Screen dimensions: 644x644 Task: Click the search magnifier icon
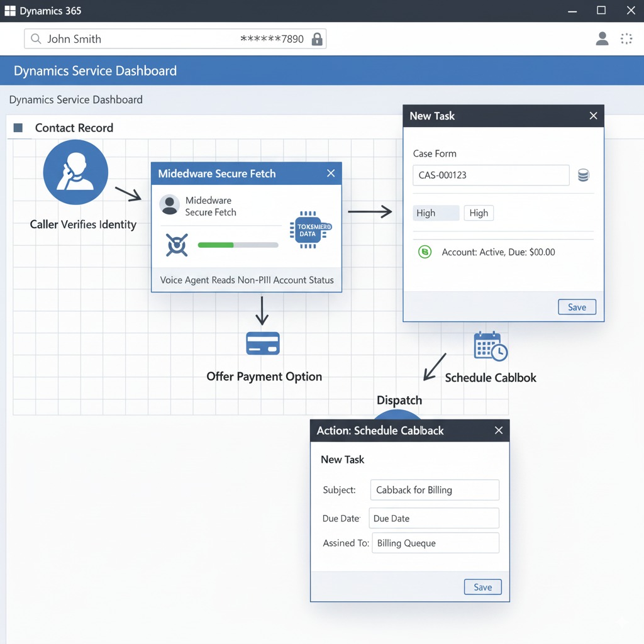pyautogui.click(x=36, y=38)
